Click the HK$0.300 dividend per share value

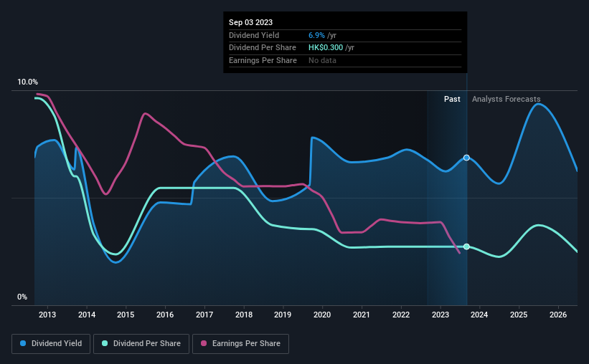(x=326, y=48)
